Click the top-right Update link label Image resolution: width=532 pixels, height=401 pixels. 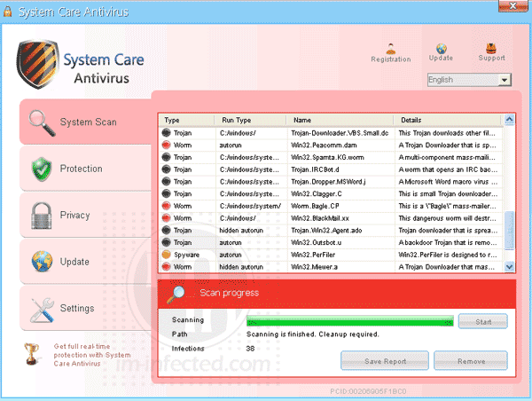click(441, 58)
